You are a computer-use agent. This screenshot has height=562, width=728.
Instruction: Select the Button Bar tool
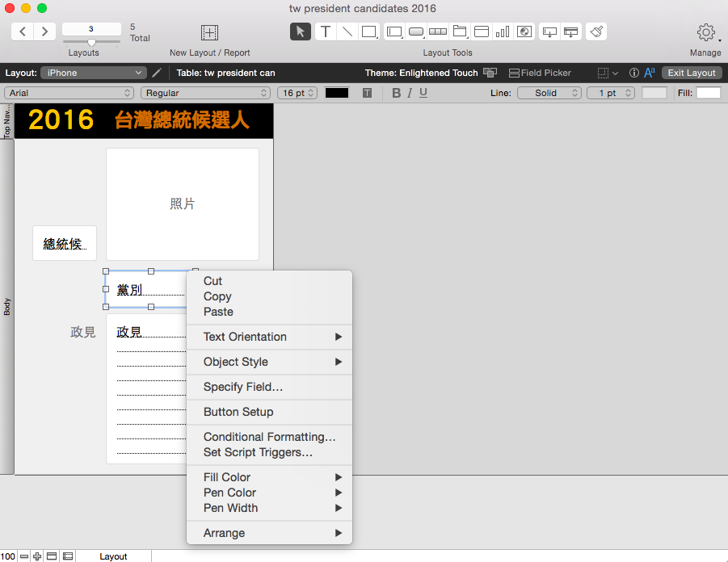[438, 31]
